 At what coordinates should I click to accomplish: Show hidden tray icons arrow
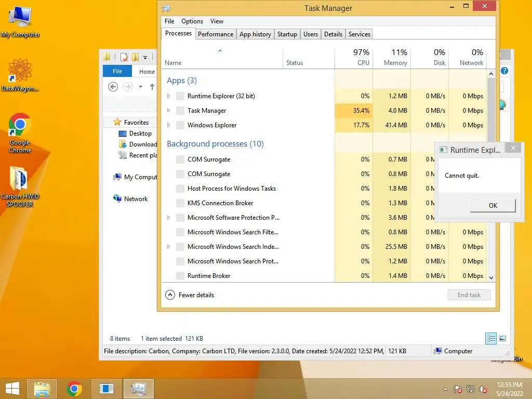pyautogui.click(x=445, y=389)
